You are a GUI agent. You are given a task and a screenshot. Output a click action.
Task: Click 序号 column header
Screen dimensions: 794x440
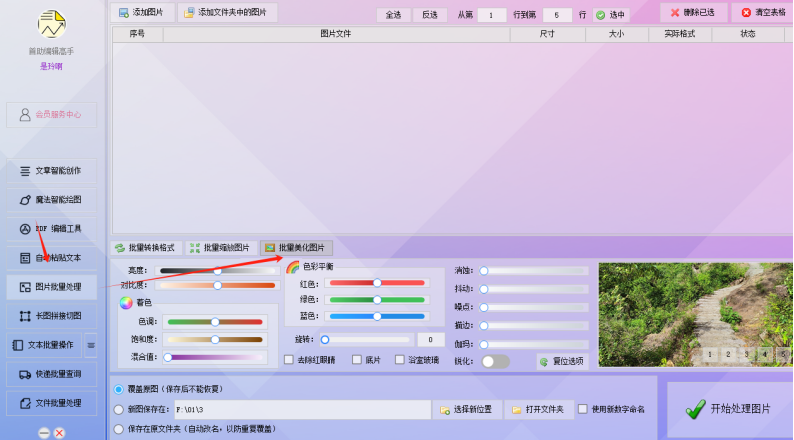[137, 34]
